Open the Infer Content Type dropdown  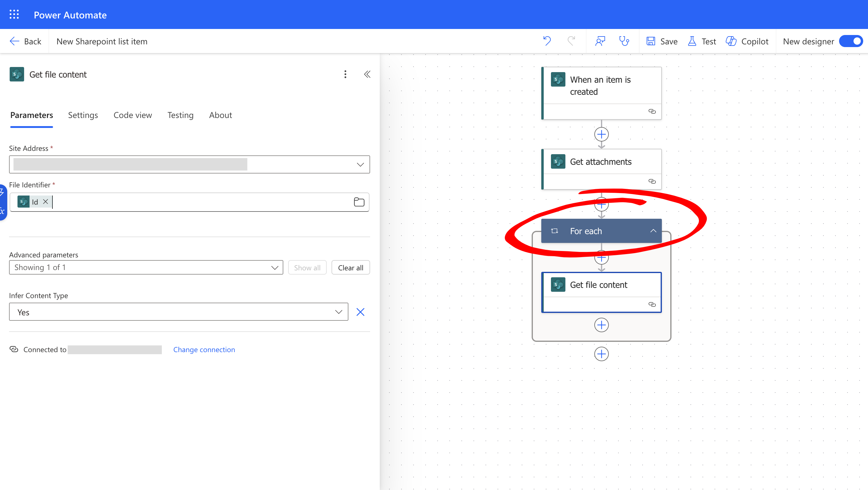pos(338,312)
